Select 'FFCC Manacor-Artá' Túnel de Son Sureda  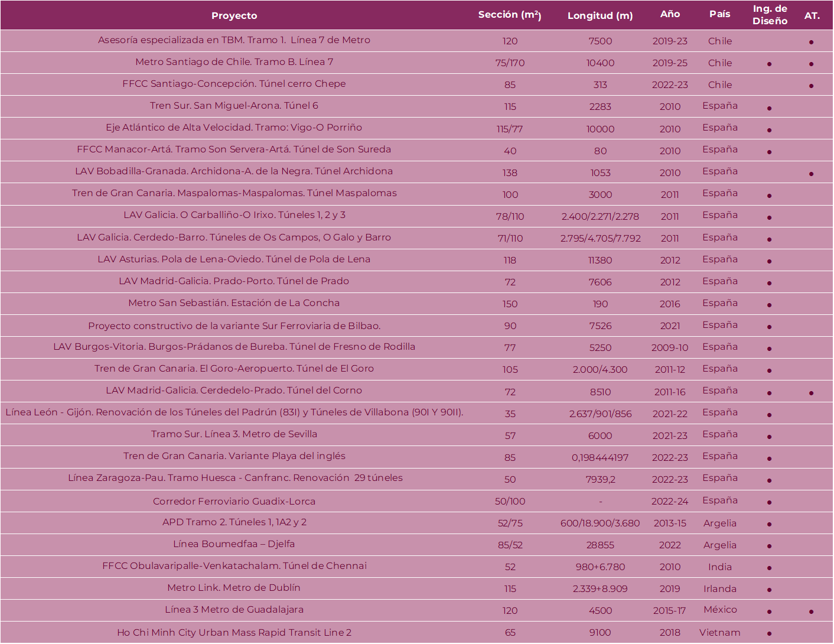(234, 149)
